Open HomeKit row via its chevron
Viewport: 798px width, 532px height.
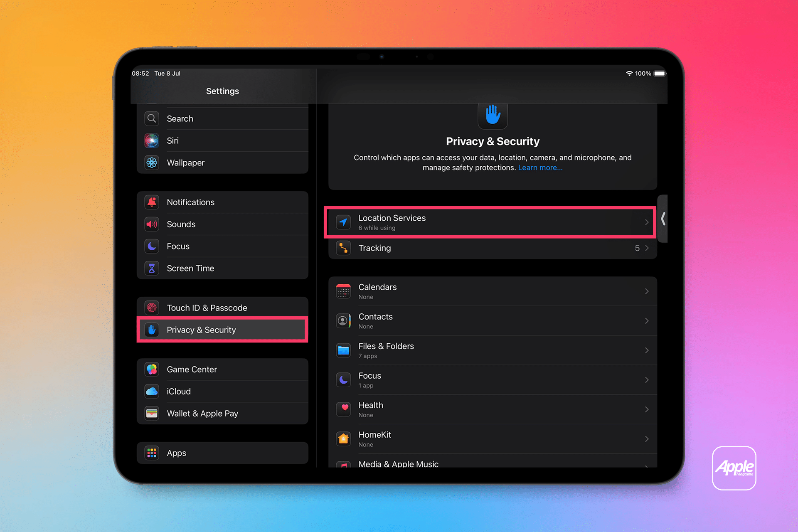pos(647,439)
